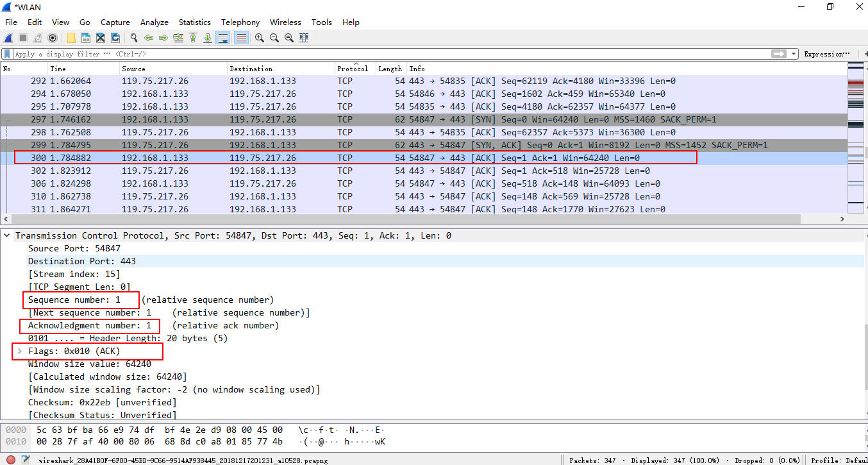The image size is (868, 465).
Task: Select packet 299 SYN, ACK row
Action: 424,145
